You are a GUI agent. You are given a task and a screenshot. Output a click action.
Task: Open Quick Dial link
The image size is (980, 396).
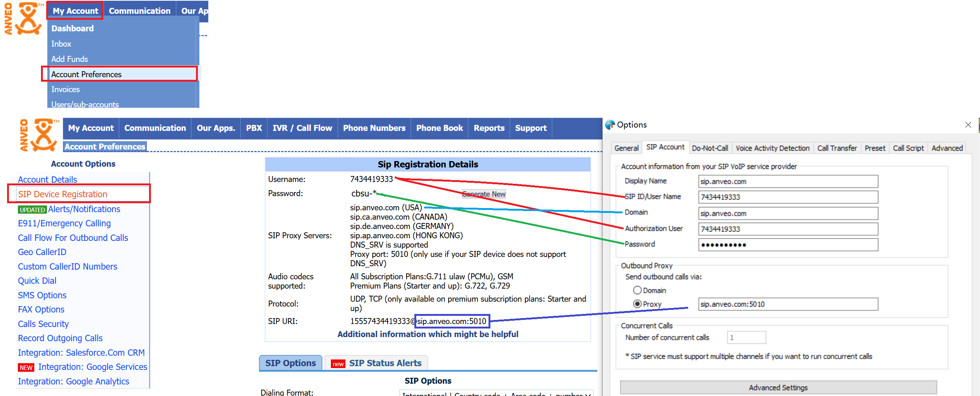[37, 281]
